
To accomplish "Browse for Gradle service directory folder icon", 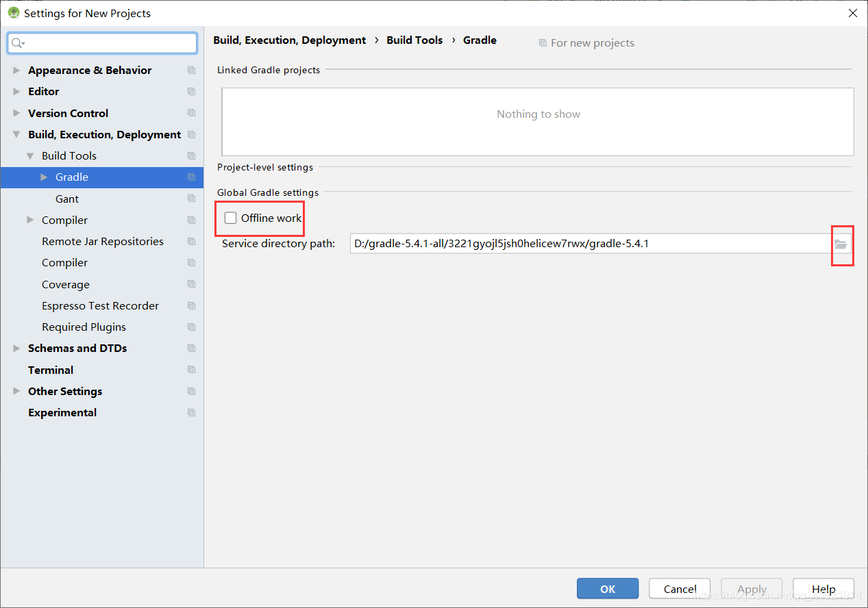I will pos(841,244).
